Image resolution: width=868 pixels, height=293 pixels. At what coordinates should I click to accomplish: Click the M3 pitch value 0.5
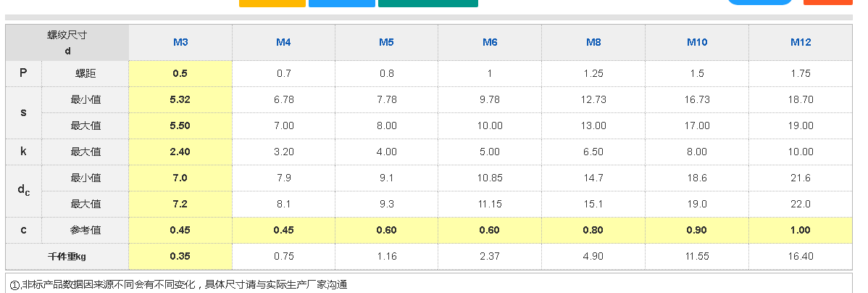[180, 73]
